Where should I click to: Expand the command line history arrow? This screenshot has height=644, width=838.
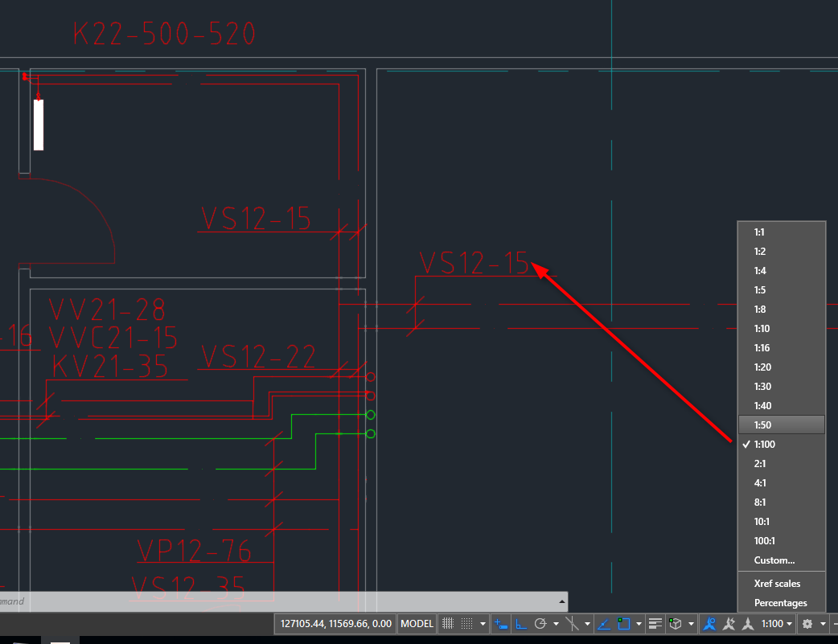click(x=561, y=601)
